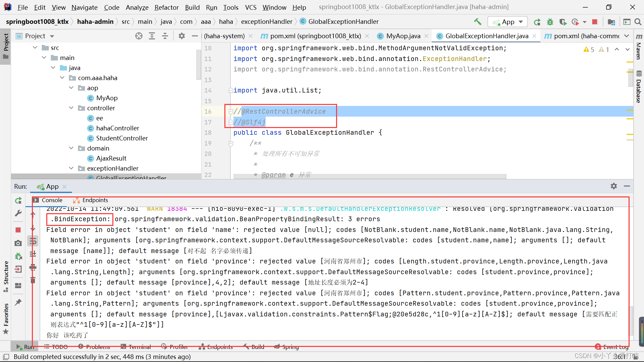Open the Project Structure icon in toolbar
644x362 pixels.
pyautogui.click(x=611, y=22)
